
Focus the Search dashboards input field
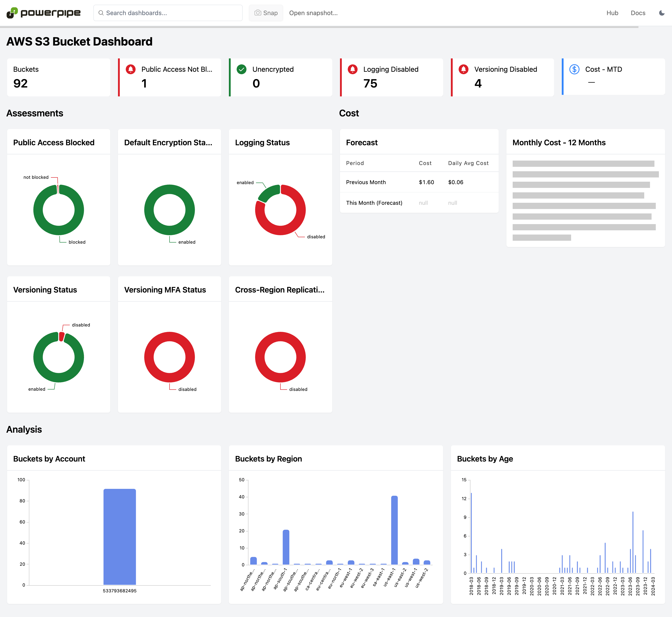[168, 13]
